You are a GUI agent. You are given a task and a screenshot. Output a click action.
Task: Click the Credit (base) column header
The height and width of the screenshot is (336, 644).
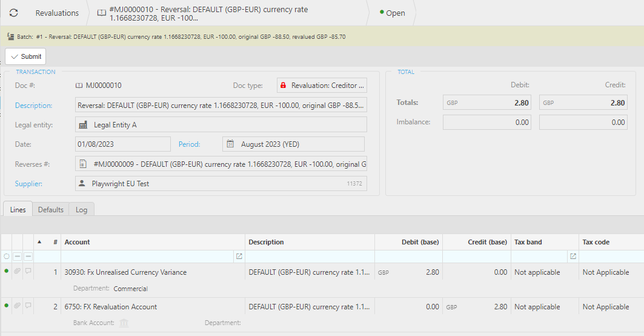tap(477, 242)
